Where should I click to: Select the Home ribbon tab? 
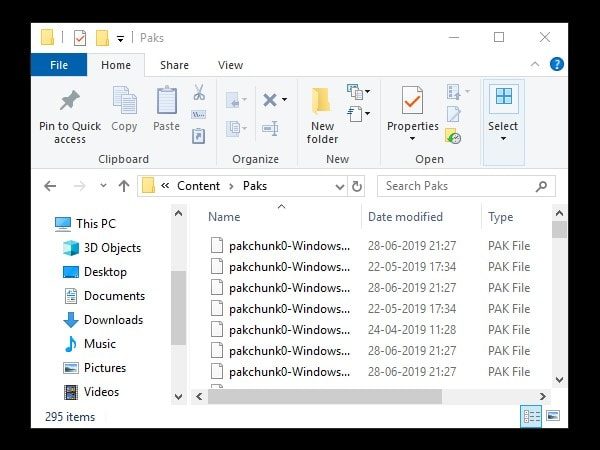116,65
